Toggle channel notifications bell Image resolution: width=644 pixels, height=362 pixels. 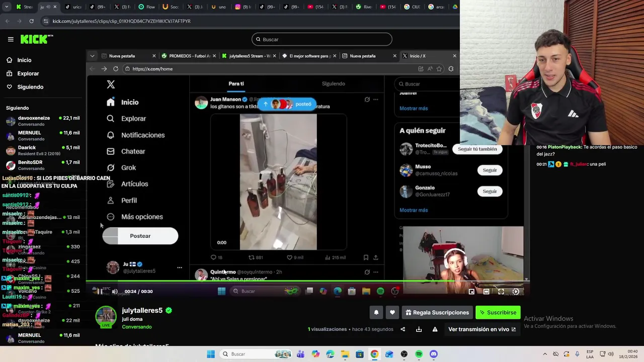click(376, 312)
